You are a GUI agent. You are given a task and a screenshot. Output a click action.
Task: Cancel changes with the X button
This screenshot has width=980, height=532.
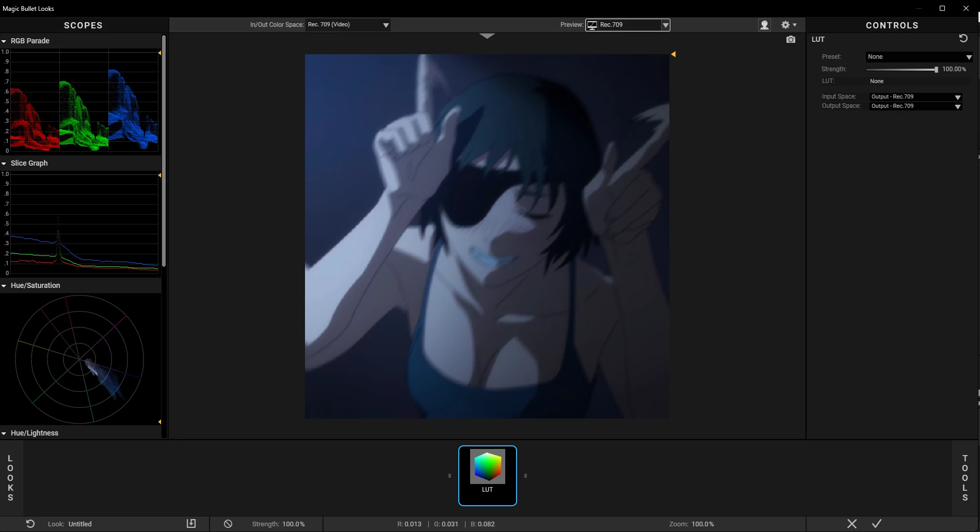(x=852, y=524)
